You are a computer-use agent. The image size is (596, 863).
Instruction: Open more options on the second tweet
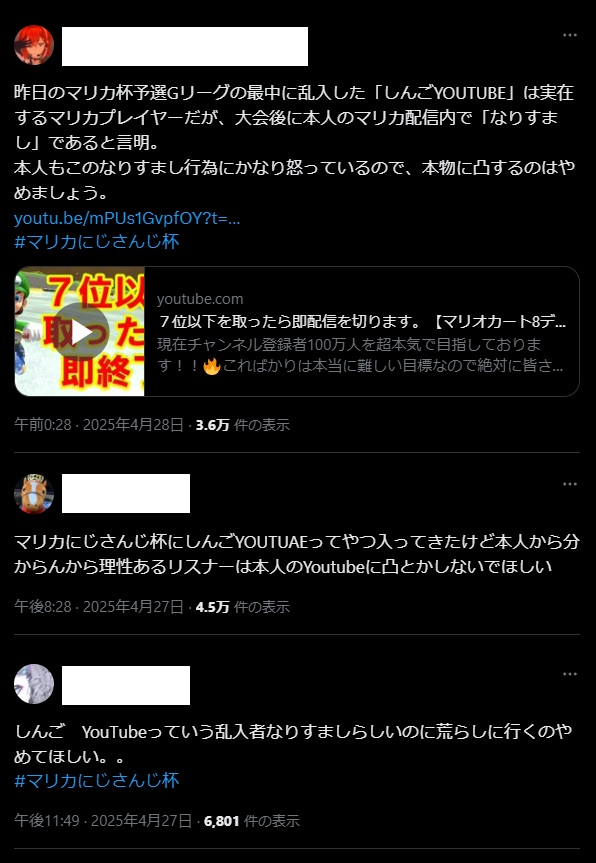click(570, 484)
